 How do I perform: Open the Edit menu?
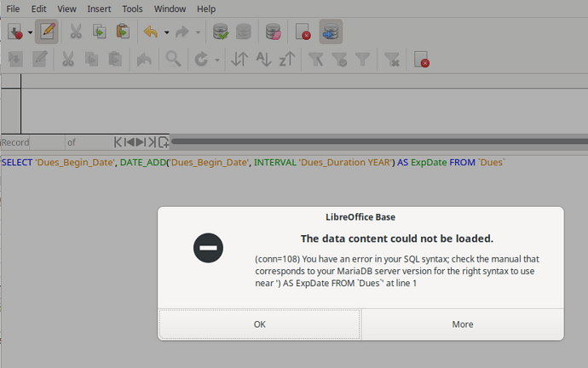click(x=38, y=9)
